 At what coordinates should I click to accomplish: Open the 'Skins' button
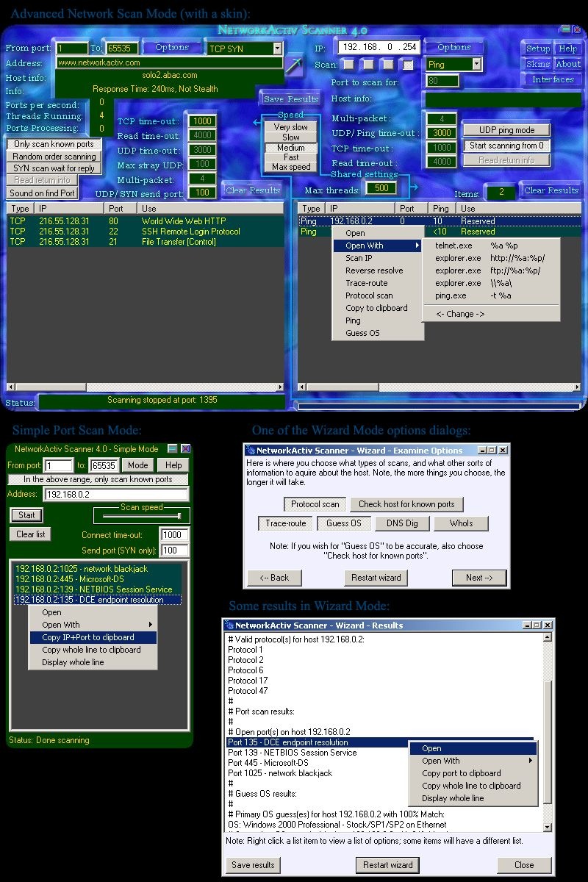[x=538, y=64]
